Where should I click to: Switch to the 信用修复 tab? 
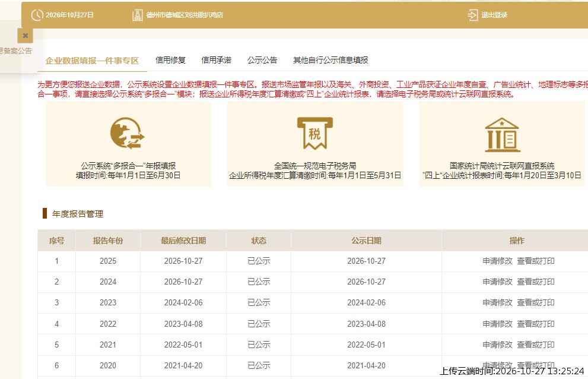click(171, 60)
